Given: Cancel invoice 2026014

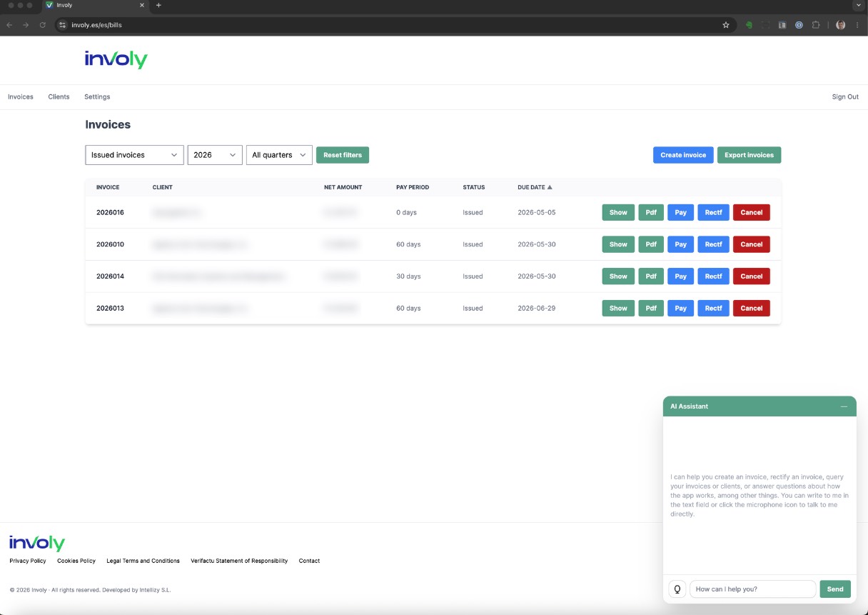Looking at the screenshot, I should [752, 276].
